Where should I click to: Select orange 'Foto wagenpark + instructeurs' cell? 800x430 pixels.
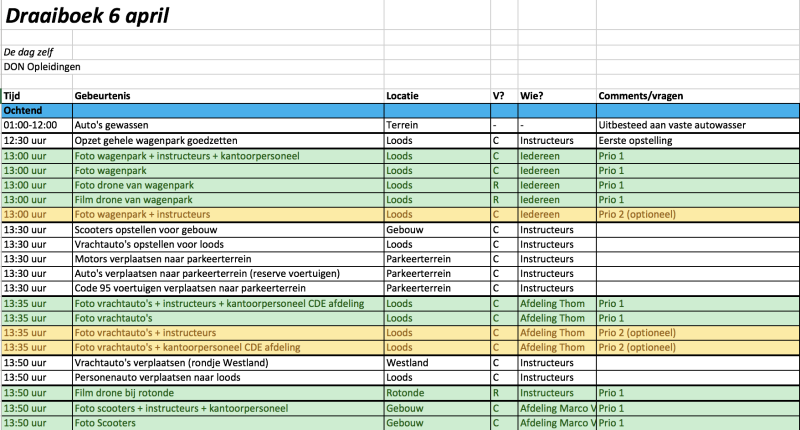point(228,215)
